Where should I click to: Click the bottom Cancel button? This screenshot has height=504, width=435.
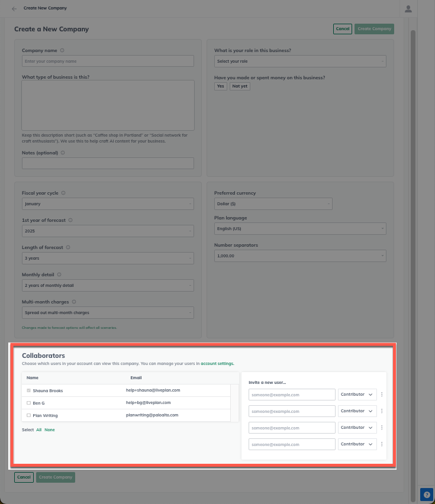(24, 477)
